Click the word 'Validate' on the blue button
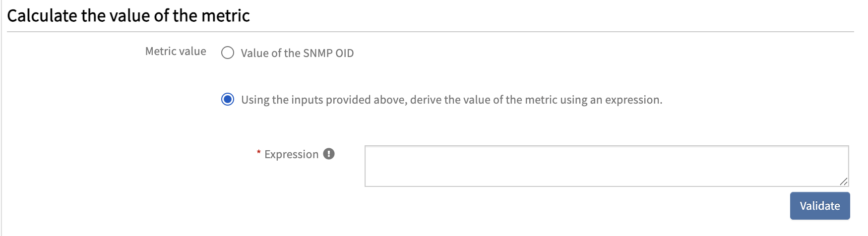 (x=819, y=206)
